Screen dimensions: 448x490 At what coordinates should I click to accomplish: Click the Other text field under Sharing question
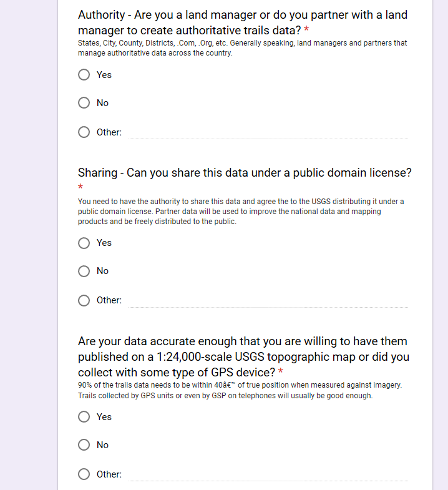click(x=268, y=300)
